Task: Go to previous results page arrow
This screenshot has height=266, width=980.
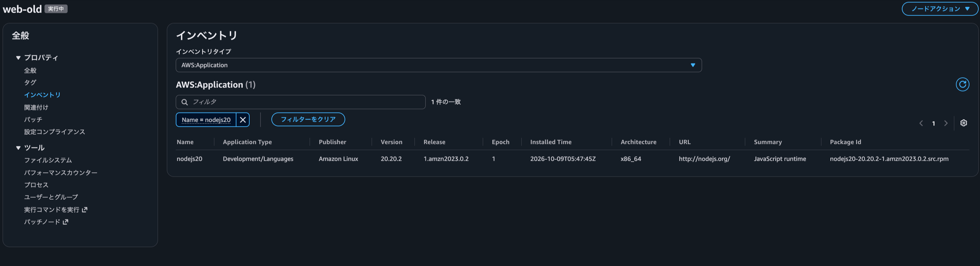Action: pyautogui.click(x=921, y=123)
